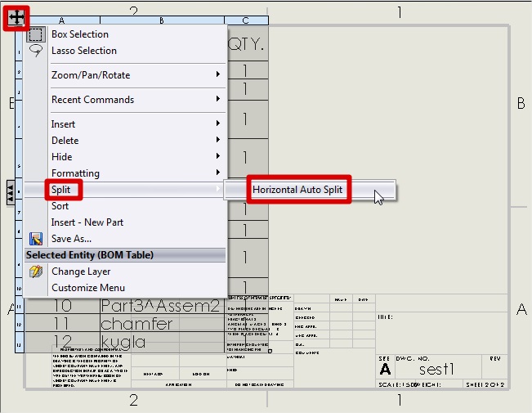532x413 pixels.
Task: Choose Horizontal Auto Split
Action: point(298,190)
